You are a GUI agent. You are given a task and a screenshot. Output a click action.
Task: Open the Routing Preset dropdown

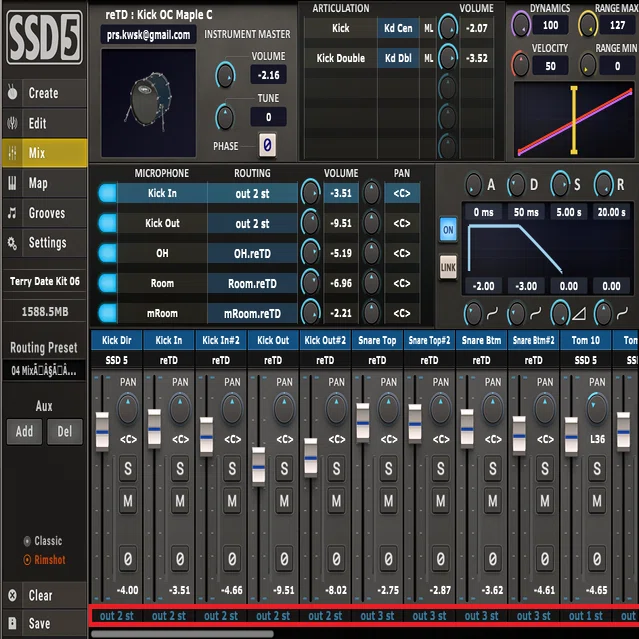tap(44, 370)
